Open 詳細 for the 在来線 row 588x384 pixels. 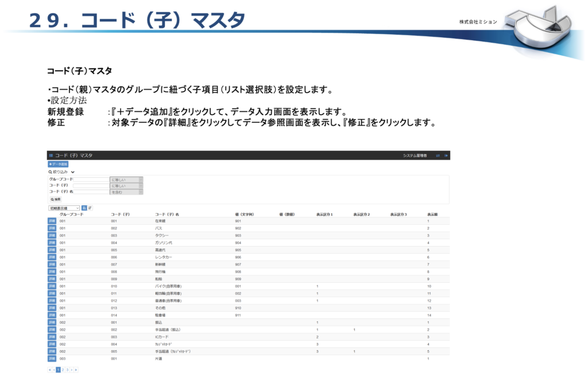pyautogui.click(x=52, y=221)
